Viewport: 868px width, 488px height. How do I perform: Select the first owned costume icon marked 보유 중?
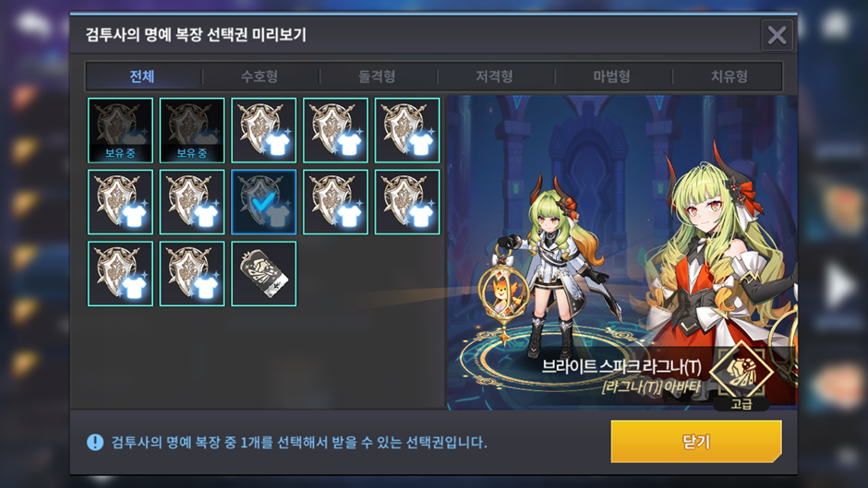click(x=120, y=131)
